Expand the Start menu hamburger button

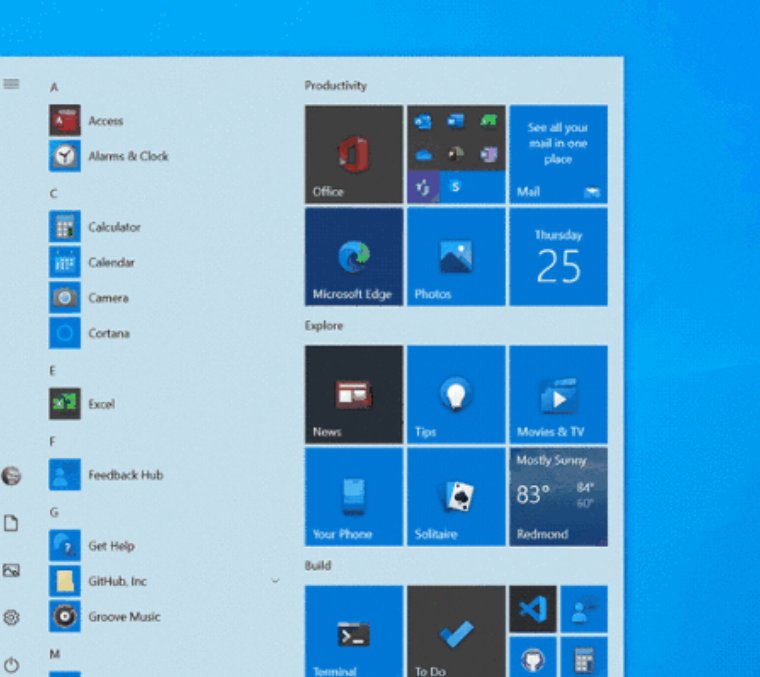coord(11,84)
